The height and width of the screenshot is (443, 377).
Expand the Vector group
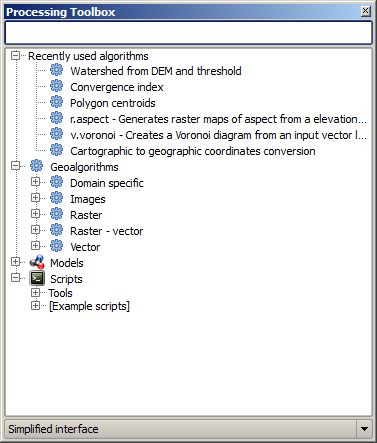[x=35, y=246]
